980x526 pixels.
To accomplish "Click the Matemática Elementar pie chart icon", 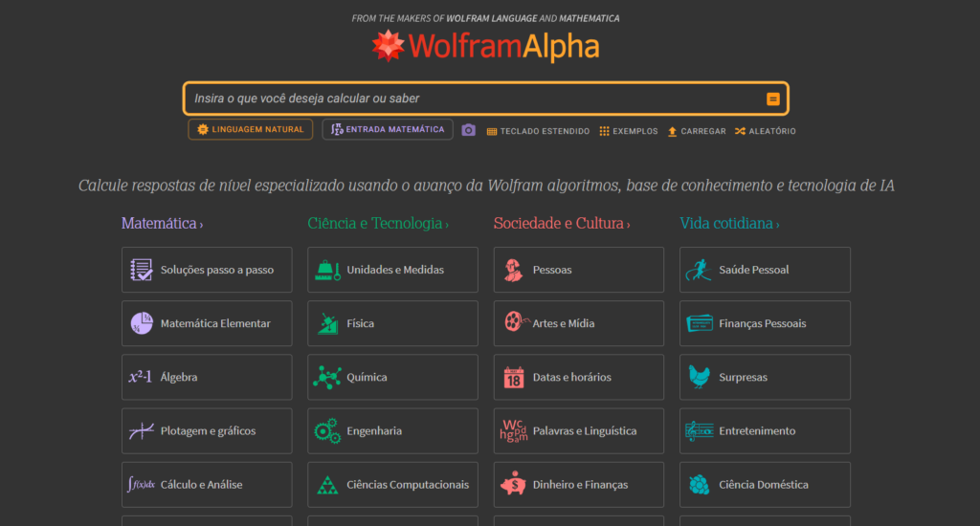I will coord(142,323).
